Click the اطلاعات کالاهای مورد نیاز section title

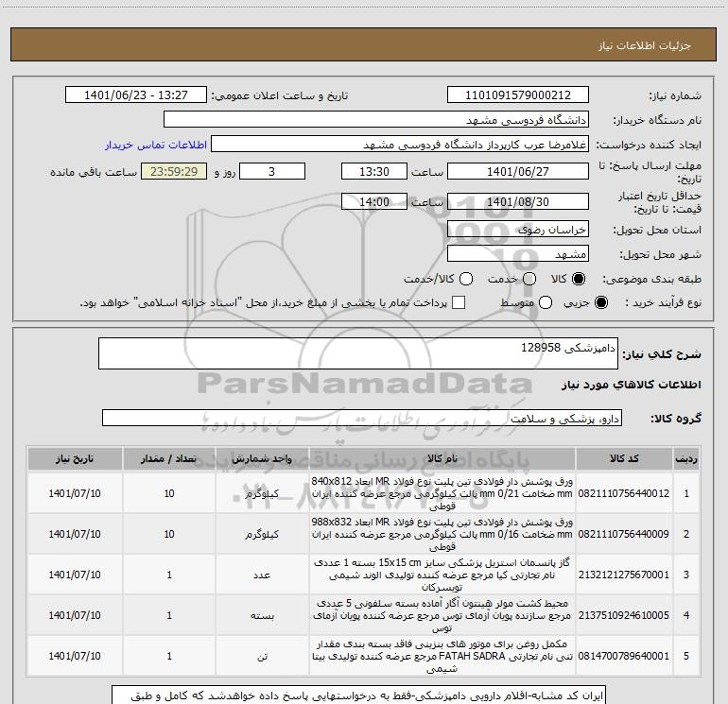[631, 385]
